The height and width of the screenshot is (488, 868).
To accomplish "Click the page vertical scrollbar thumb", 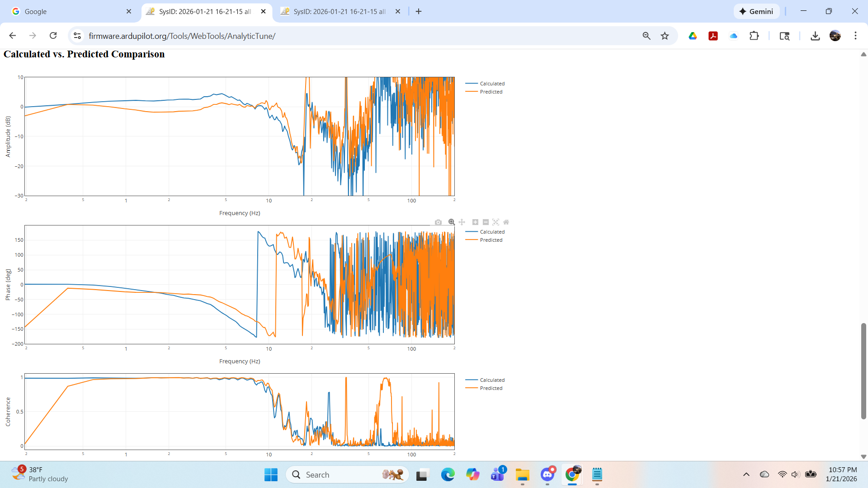I will click(863, 371).
